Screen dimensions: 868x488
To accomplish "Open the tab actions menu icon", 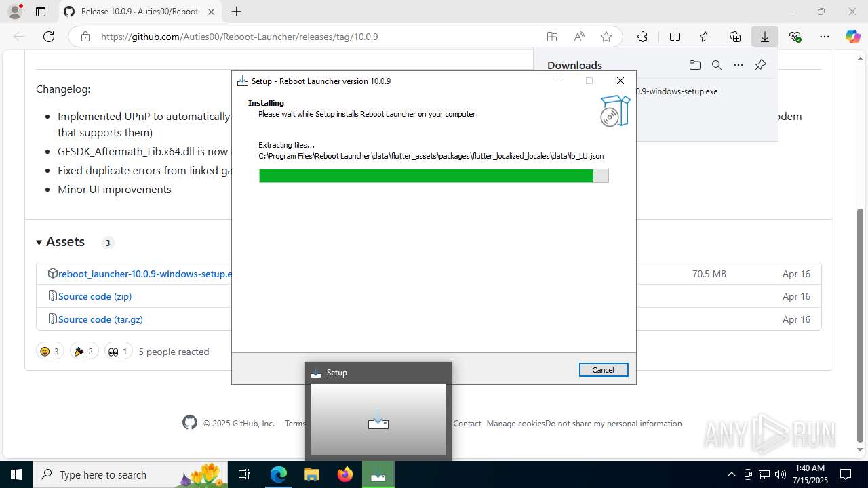I will click(41, 12).
